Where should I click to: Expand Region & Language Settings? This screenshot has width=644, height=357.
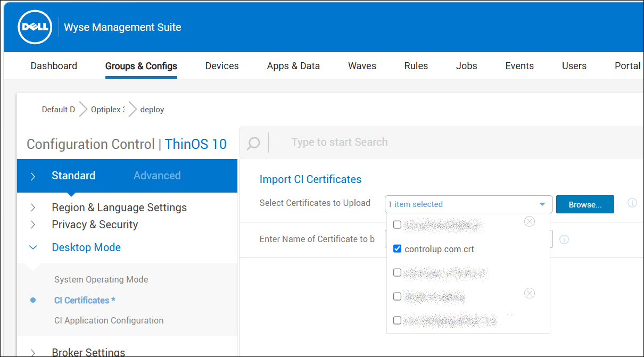click(33, 207)
